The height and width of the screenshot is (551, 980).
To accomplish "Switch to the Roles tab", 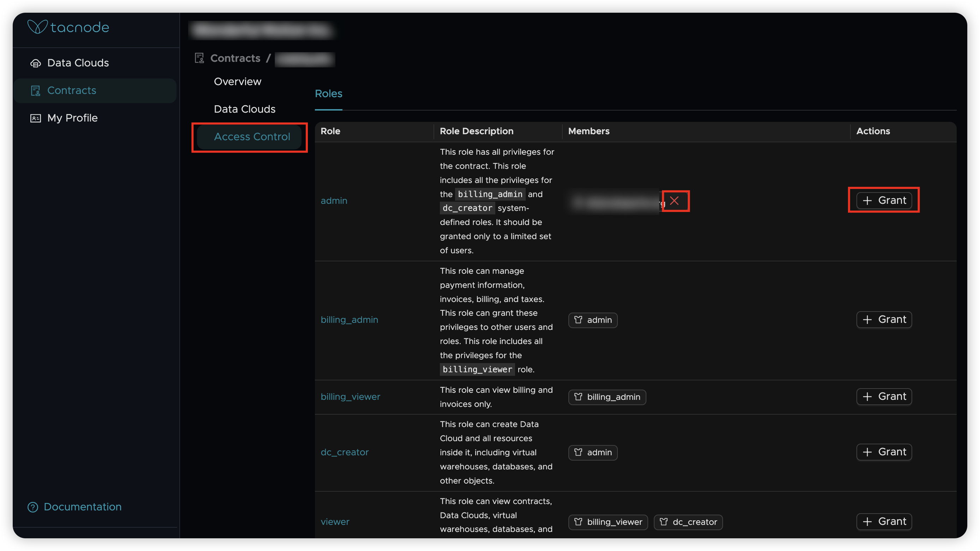I will pyautogui.click(x=328, y=94).
